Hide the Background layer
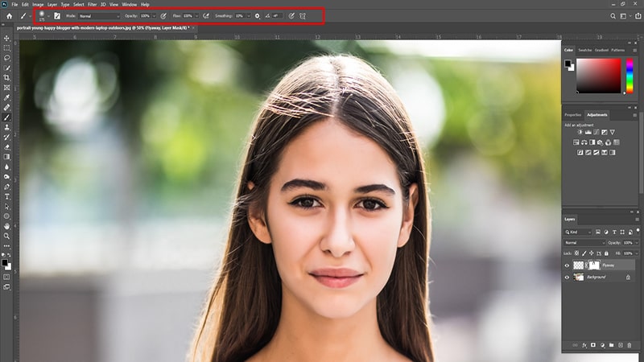 [x=567, y=278]
